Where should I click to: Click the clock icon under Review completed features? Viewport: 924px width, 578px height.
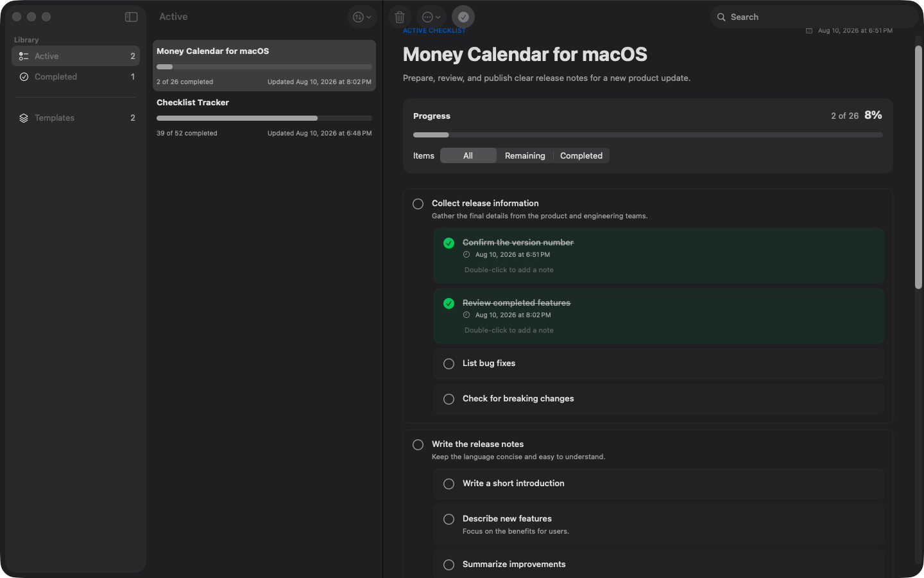point(466,315)
